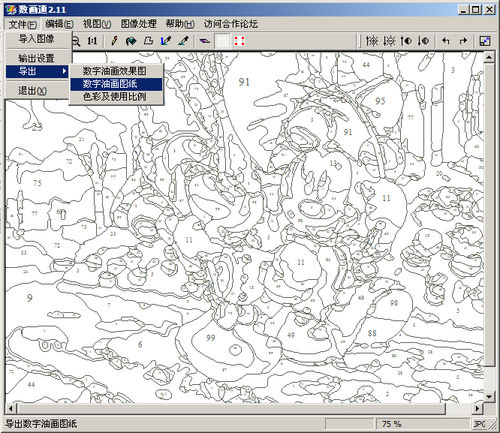500x433 pixels.
Task: Increase contrast with up-arrow half-circle icon
Action: (406, 41)
